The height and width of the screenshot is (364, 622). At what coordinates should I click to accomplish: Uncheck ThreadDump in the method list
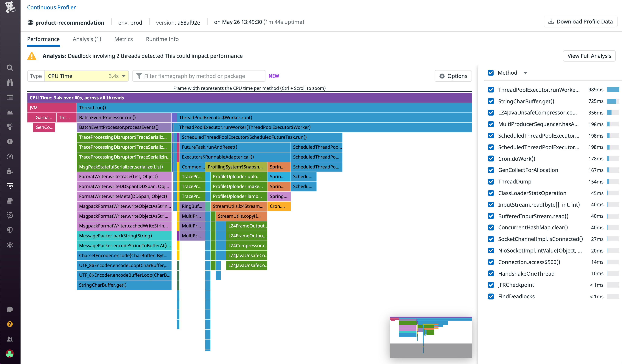click(x=491, y=182)
